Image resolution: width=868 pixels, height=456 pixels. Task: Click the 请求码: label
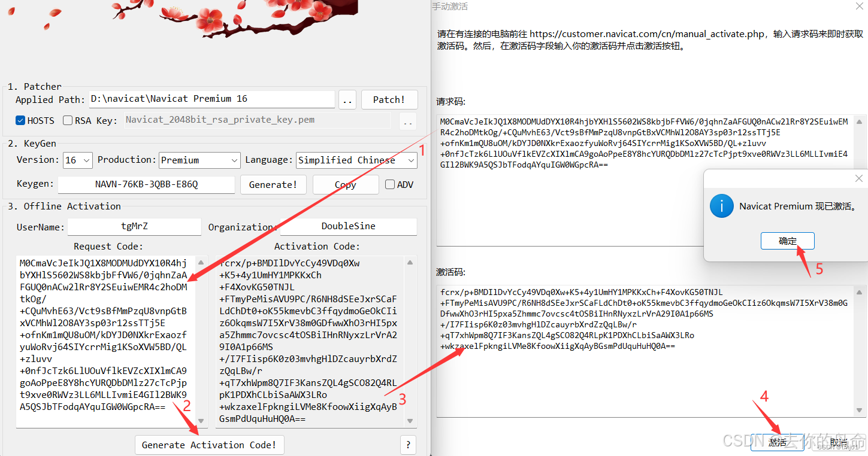451,102
